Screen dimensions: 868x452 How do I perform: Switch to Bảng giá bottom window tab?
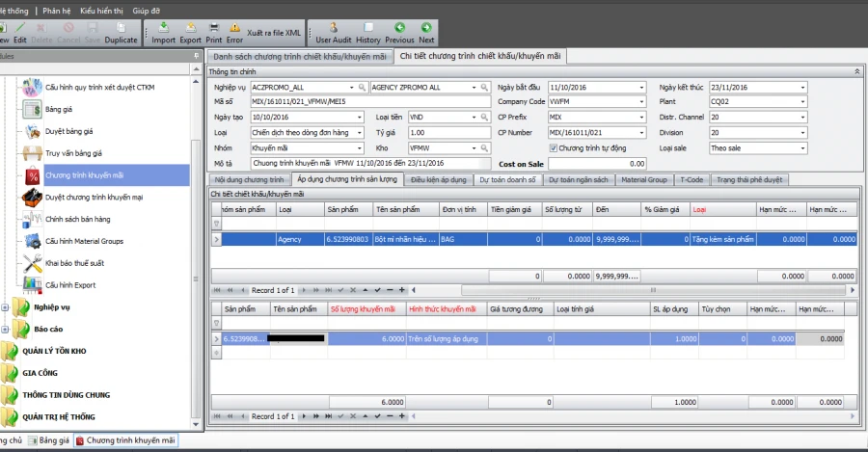click(x=49, y=440)
